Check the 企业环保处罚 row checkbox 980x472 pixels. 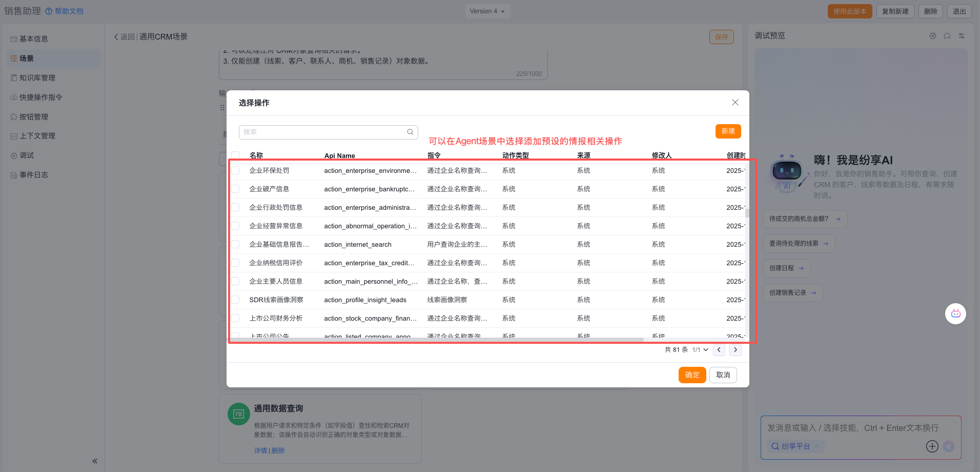235,170
